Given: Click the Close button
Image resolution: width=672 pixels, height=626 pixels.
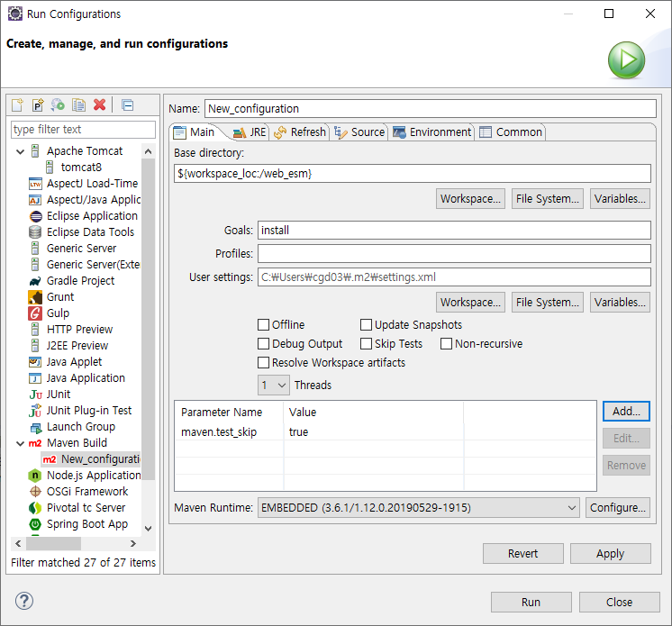Looking at the screenshot, I should pos(619,602).
